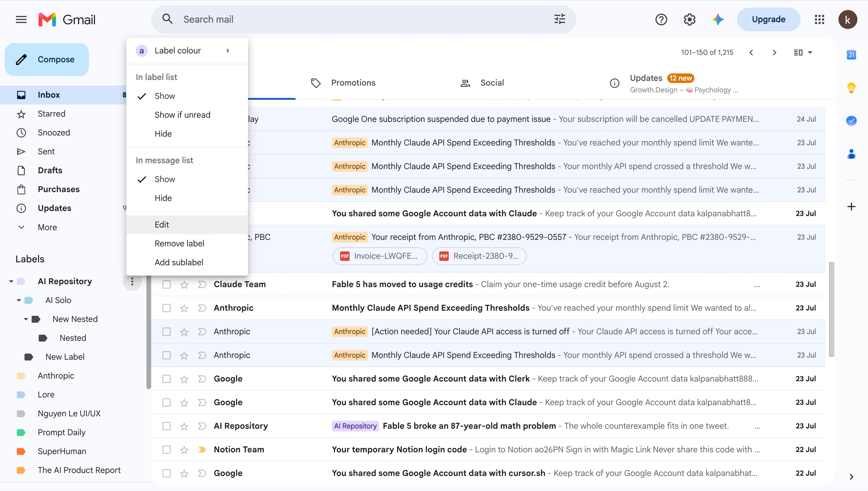Collapse the AI Repository label tree
Image resolution: width=868 pixels, height=491 pixels.
[11, 281]
